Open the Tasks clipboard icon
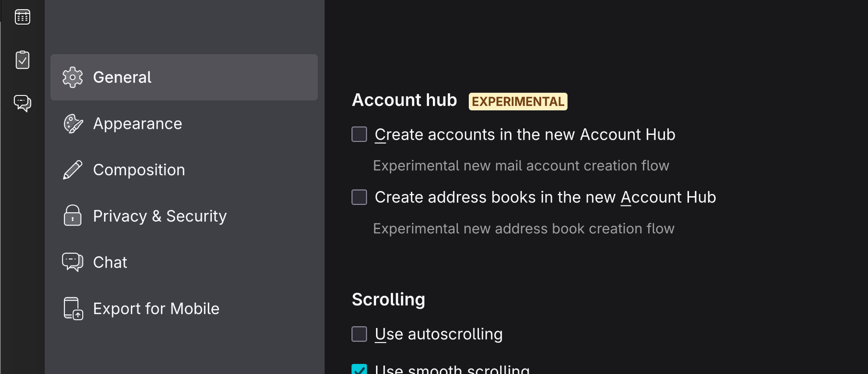Image resolution: width=868 pixels, height=374 pixels. pos(22,60)
